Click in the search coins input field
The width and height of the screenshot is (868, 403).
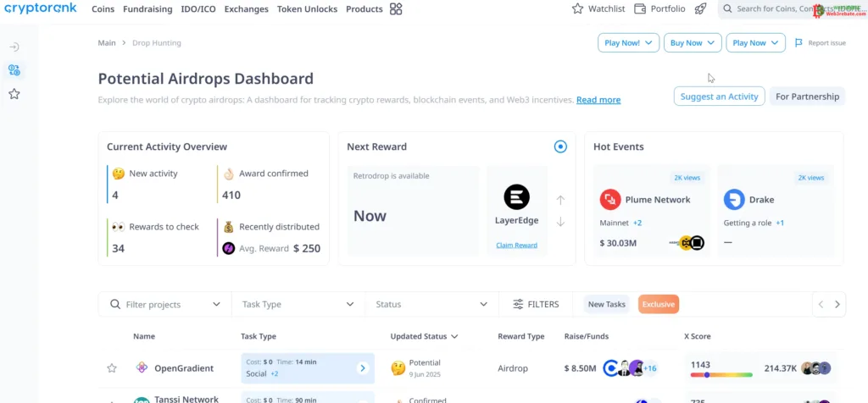(x=792, y=8)
